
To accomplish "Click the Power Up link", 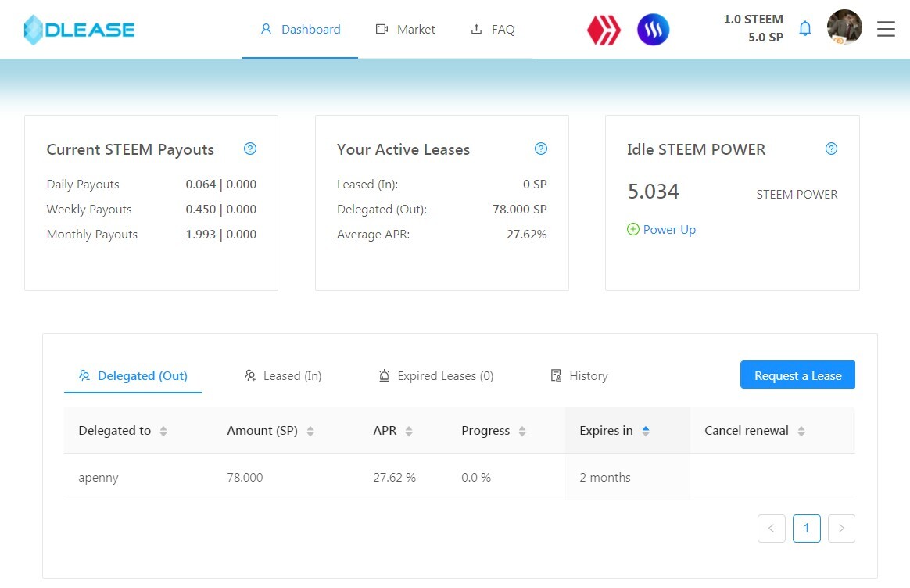I will coord(661,229).
